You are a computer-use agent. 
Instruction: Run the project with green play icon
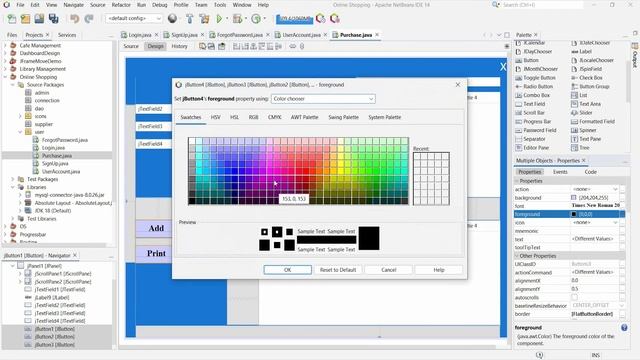click(220, 19)
